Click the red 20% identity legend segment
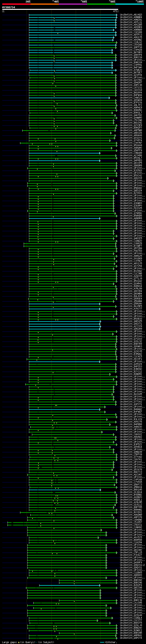146x644 pixels. click(16, 4)
